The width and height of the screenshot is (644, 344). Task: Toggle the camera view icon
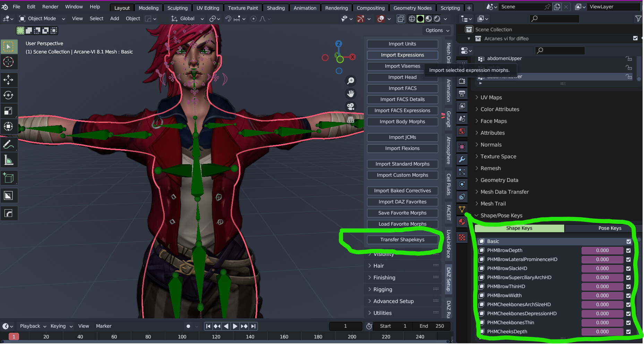pos(351,107)
